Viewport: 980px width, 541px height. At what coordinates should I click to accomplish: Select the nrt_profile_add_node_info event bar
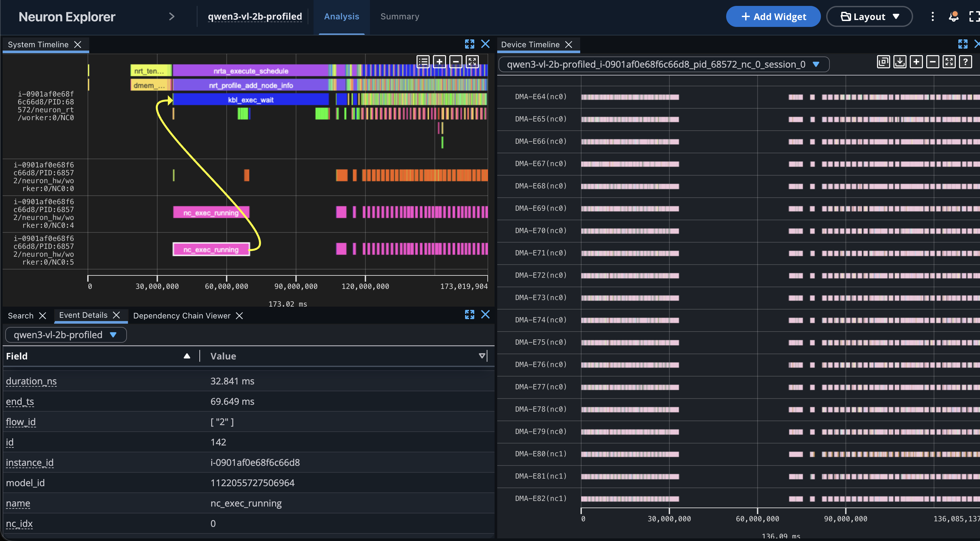pyautogui.click(x=251, y=85)
